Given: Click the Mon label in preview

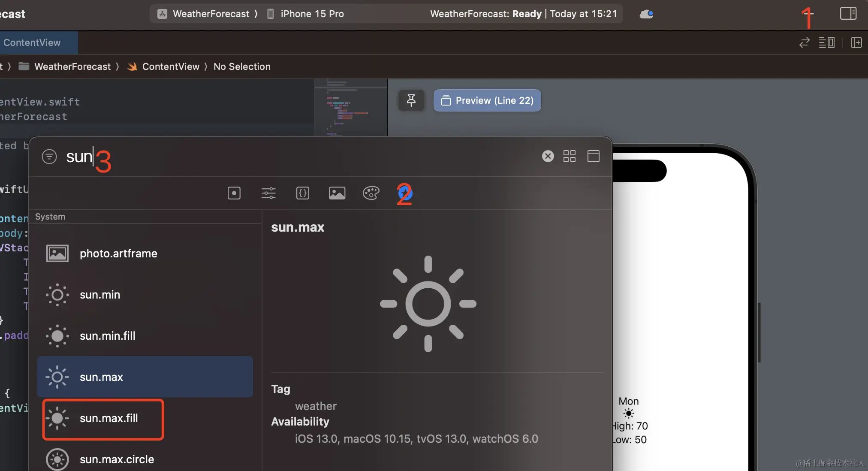Looking at the screenshot, I should (x=629, y=401).
